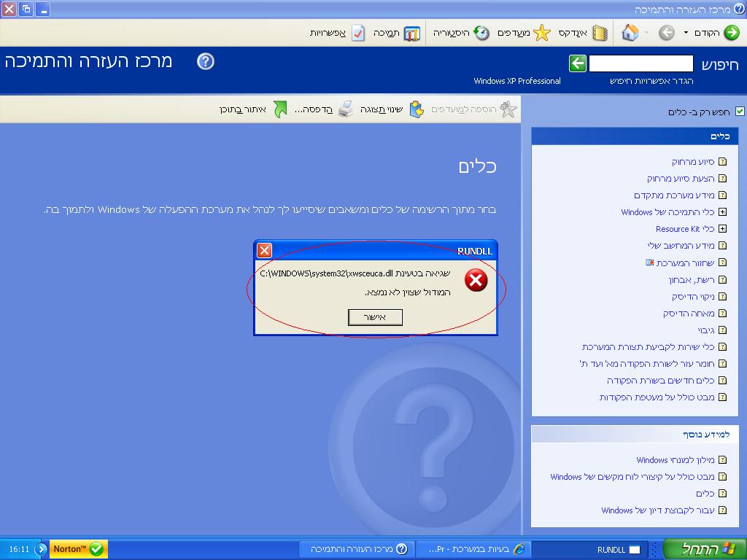Viewport: 747px width, 560px height.
Task: Open the Back history dropdown arrow
Action: pos(686,32)
